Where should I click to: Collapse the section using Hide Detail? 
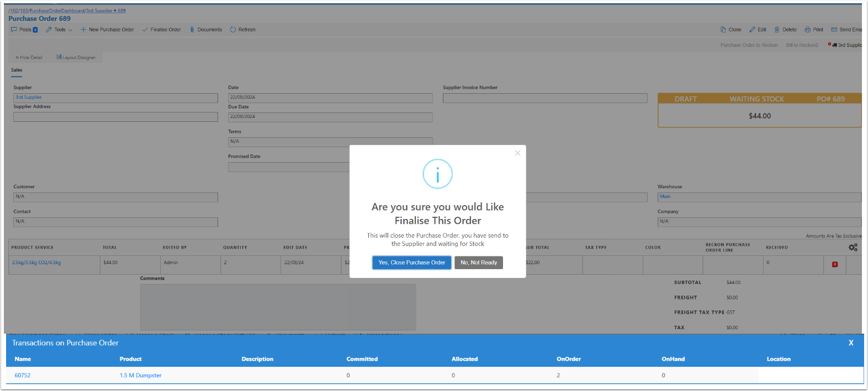29,57
